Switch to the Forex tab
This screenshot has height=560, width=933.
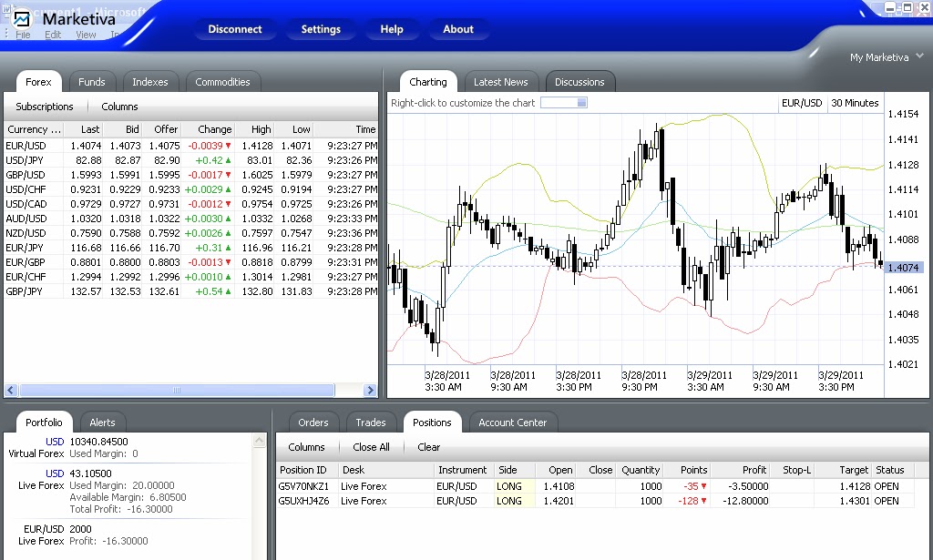click(38, 82)
